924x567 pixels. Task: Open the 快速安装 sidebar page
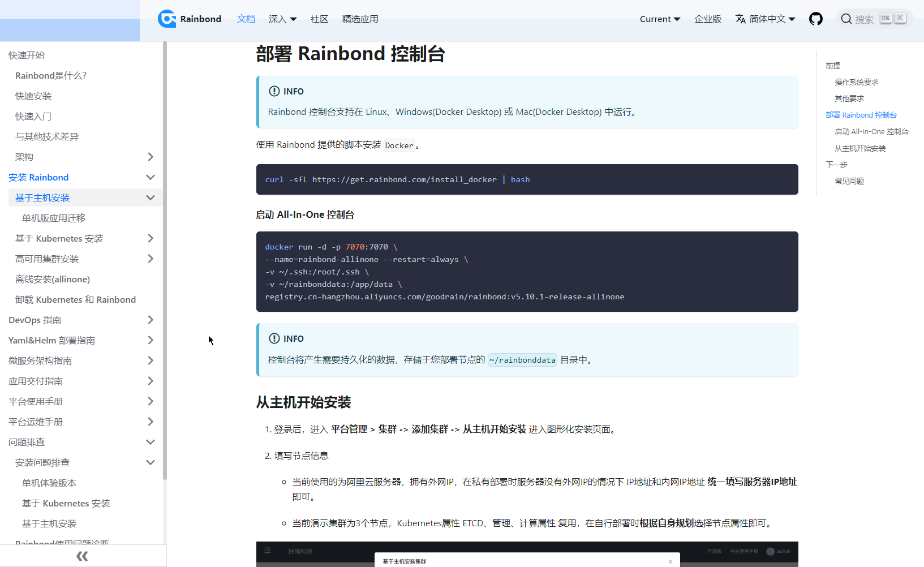click(32, 96)
